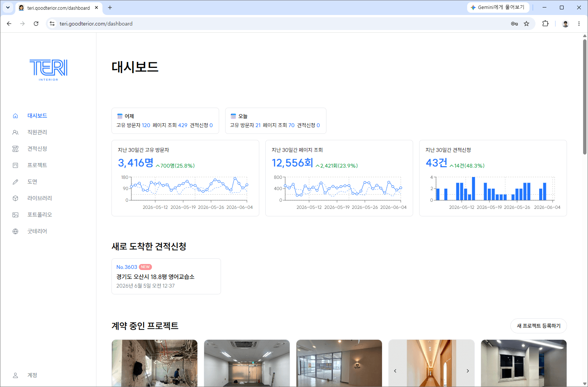Open the 굿테리어 menu item
588x387 pixels.
(x=37, y=231)
